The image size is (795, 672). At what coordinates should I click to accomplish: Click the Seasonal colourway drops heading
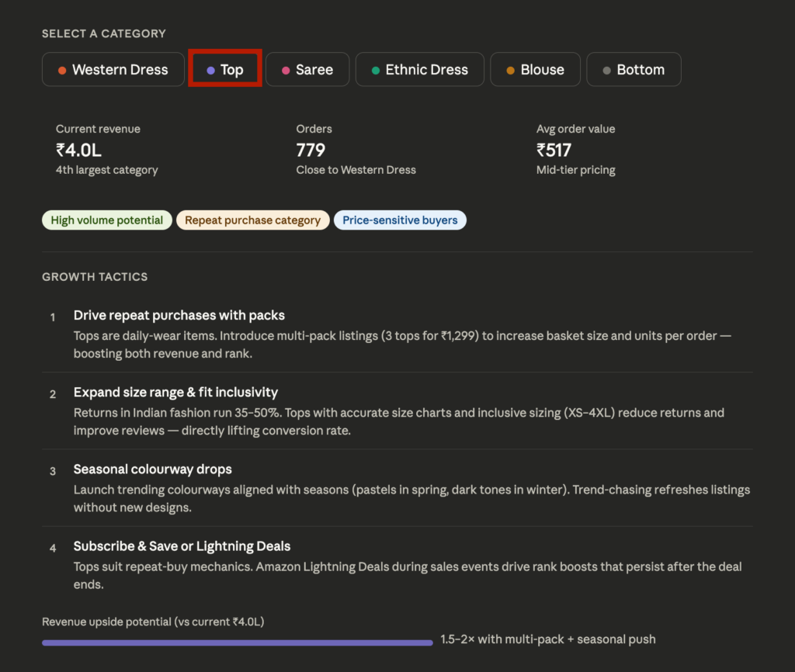[152, 469]
